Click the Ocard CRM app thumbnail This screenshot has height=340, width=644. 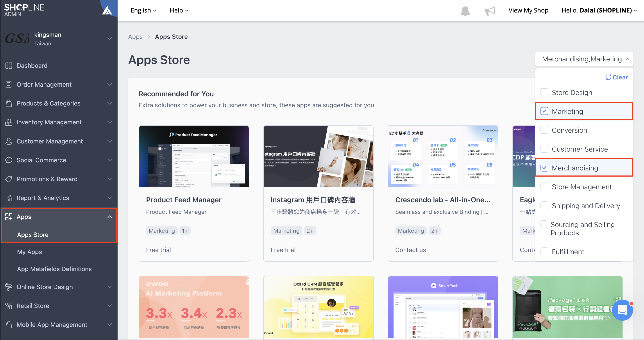click(318, 307)
